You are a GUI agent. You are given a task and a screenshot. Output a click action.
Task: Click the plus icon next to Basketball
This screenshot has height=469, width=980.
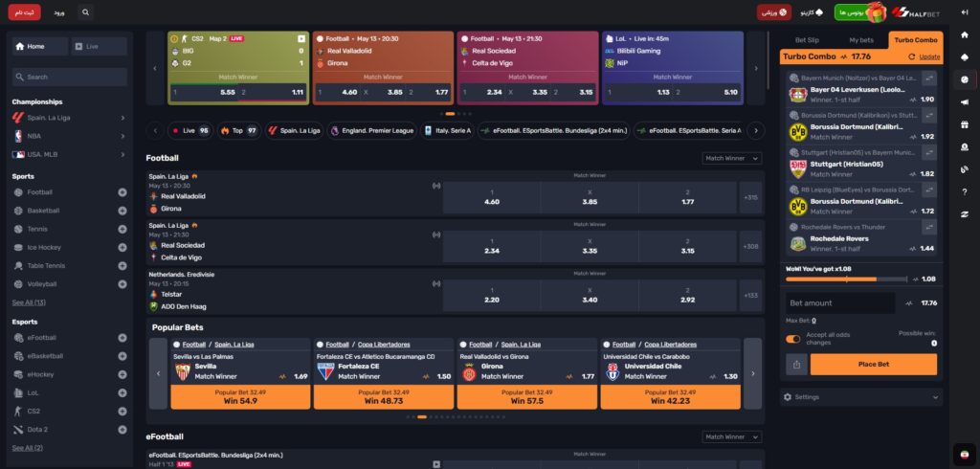[x=122, y=211]
